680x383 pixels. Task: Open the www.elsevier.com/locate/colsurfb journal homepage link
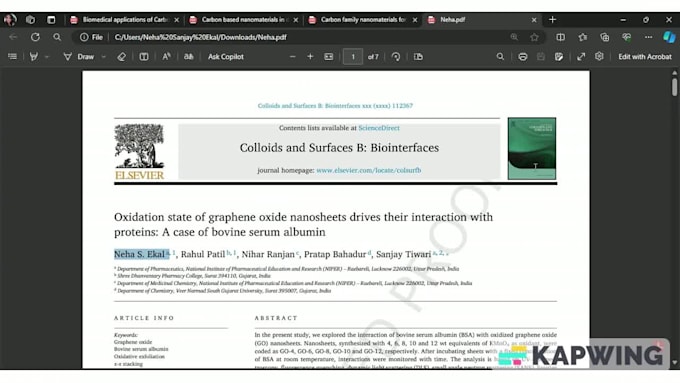369,170
